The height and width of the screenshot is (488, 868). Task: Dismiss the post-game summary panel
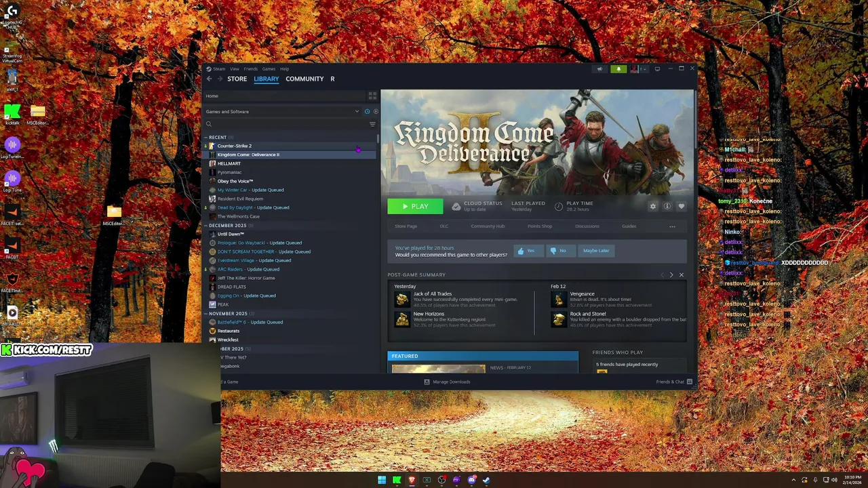pos(682,275)
